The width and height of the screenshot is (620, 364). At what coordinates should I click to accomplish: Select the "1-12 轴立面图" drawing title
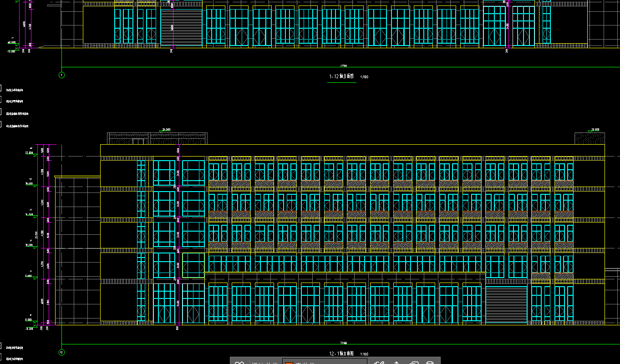[x=341, y=77]
